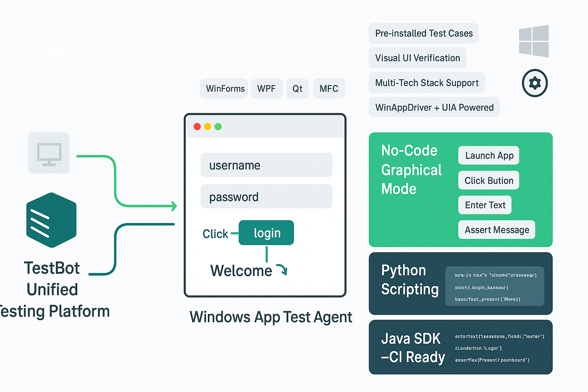588x392 pixels.
Task: Focus the username input field
Action: tap(266, 165)
